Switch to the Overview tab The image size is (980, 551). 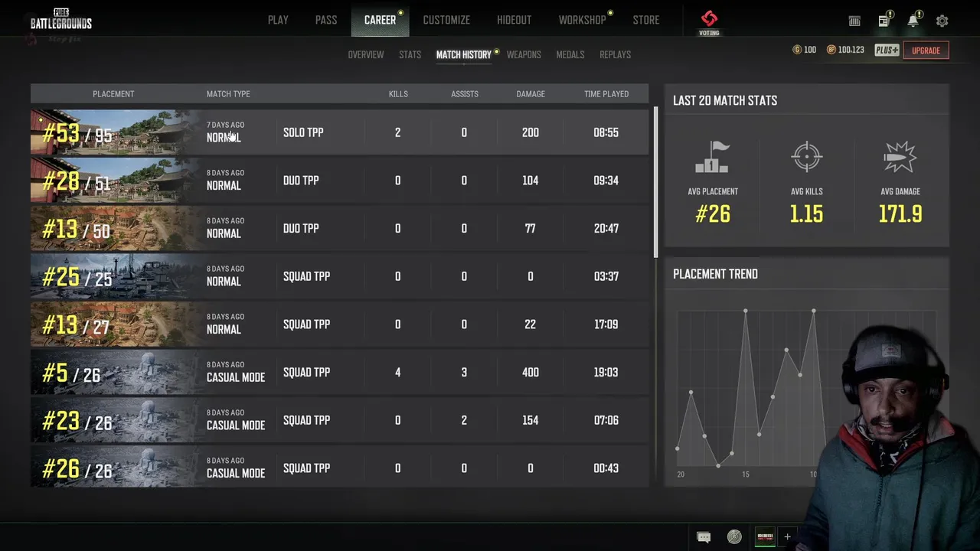[366, 54]
